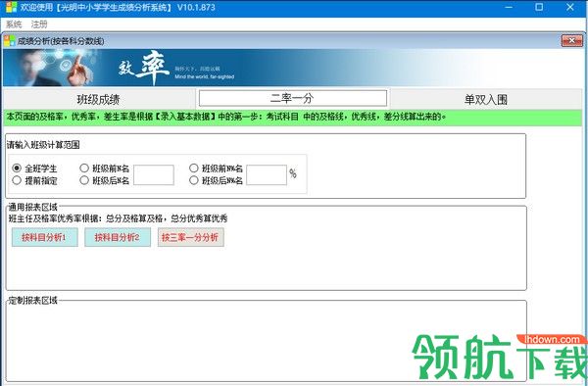Image resolution: width=588 pixels, height=386 pixels.
Task: Click the green notice text about 及格率
Action: tap(226, 117)
